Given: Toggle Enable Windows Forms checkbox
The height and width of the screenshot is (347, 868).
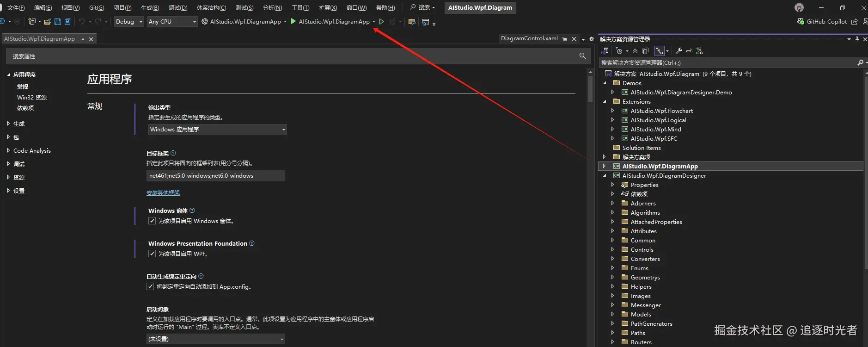Looking at the screenshot, I should coord(152,221).
